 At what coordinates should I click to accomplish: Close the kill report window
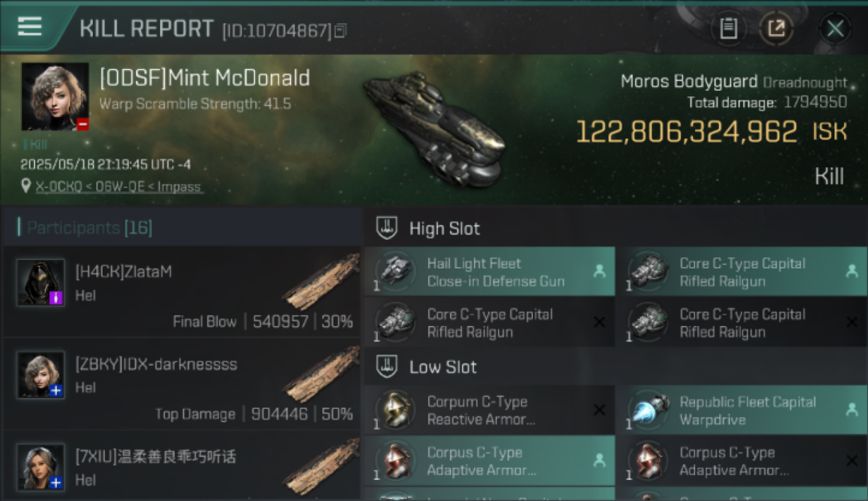(x=835, y=29)
